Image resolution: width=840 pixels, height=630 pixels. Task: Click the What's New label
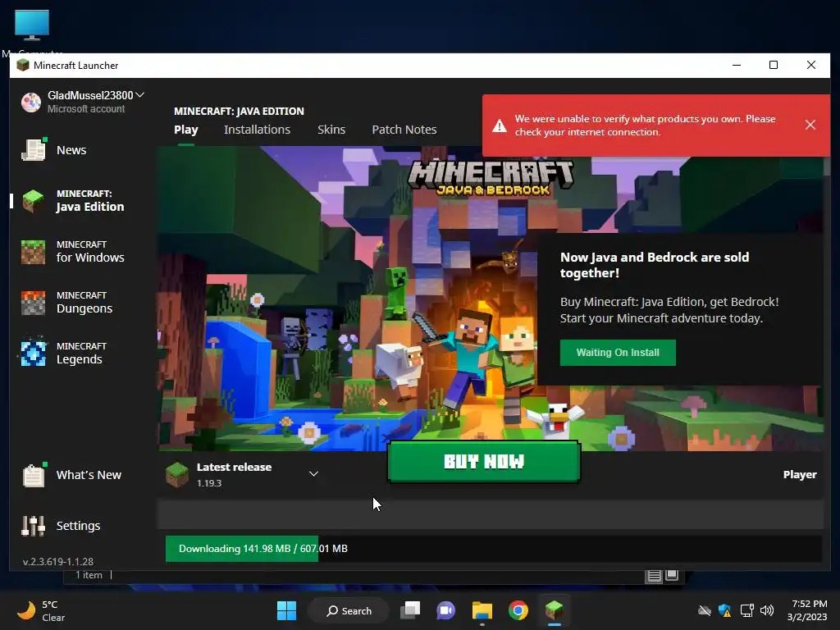pos(89,475)
